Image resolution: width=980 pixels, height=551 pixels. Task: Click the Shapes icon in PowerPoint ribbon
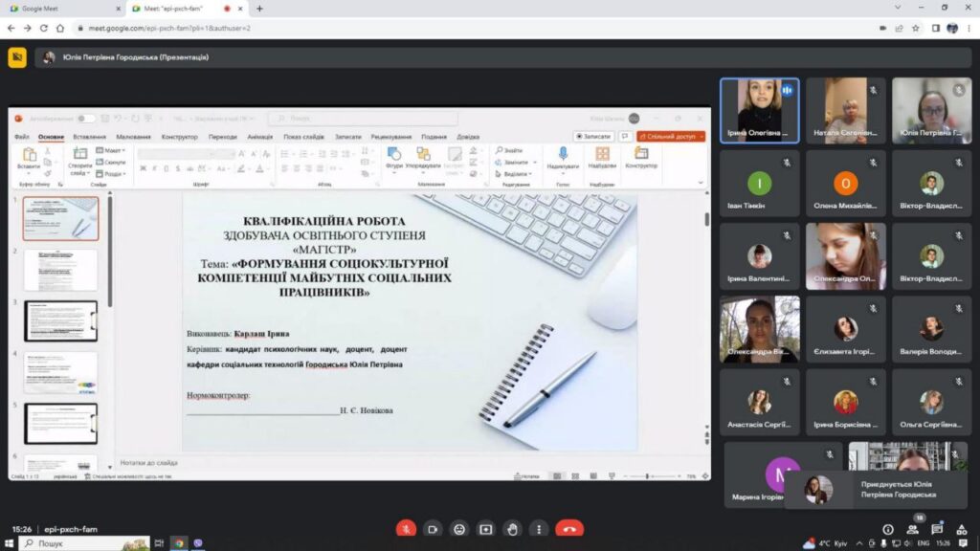(x=393, y=154)
